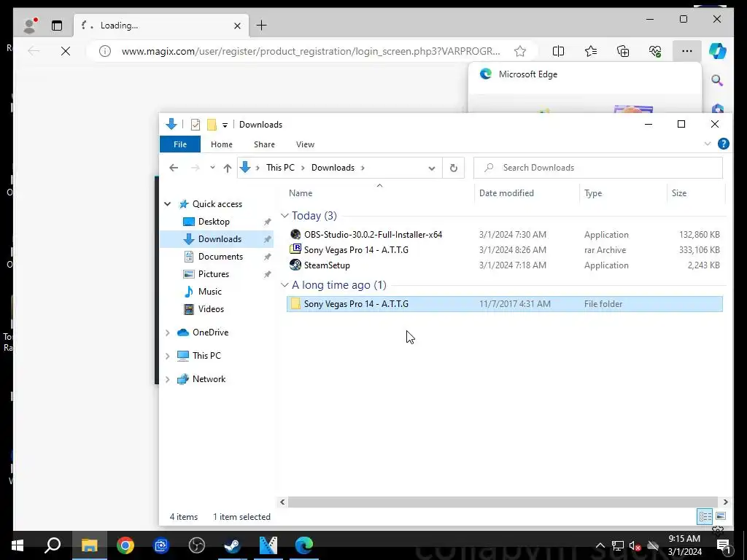Open Music in Quick access
This screenshot has width=747, height=560.
coord(209,292)
